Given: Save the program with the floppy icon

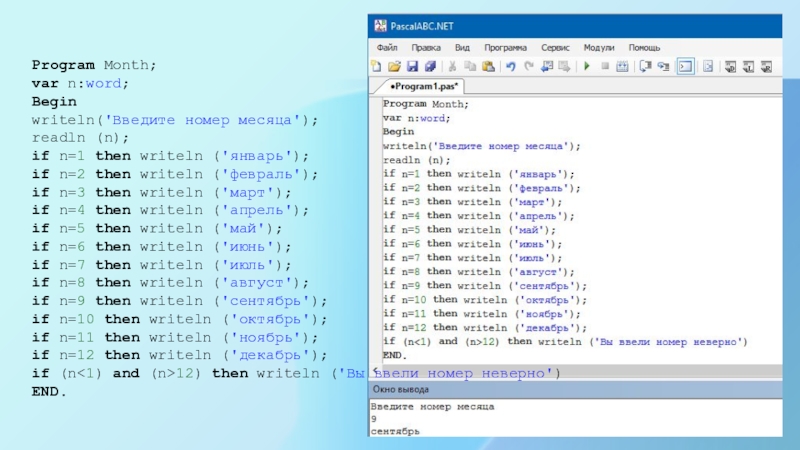Looking at the screenshot, I should pyautogui.click(x=412, y=66).
